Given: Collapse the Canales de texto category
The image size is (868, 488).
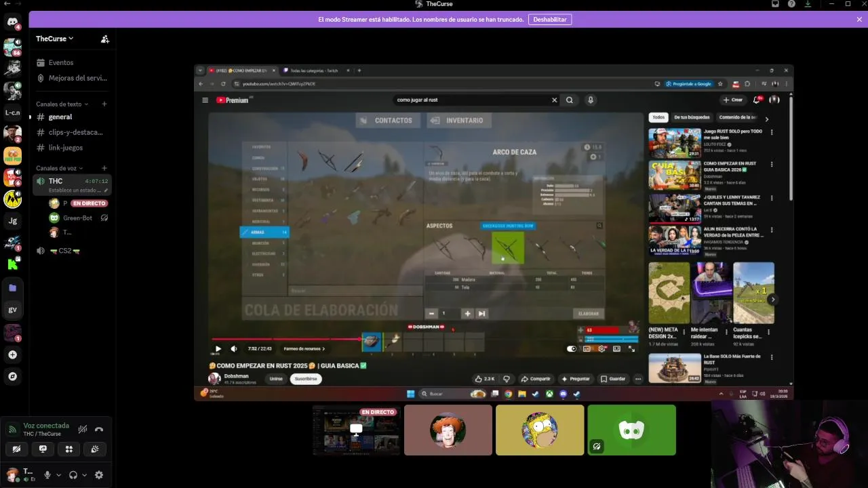Looking at the screenshot, I should 61,104.
